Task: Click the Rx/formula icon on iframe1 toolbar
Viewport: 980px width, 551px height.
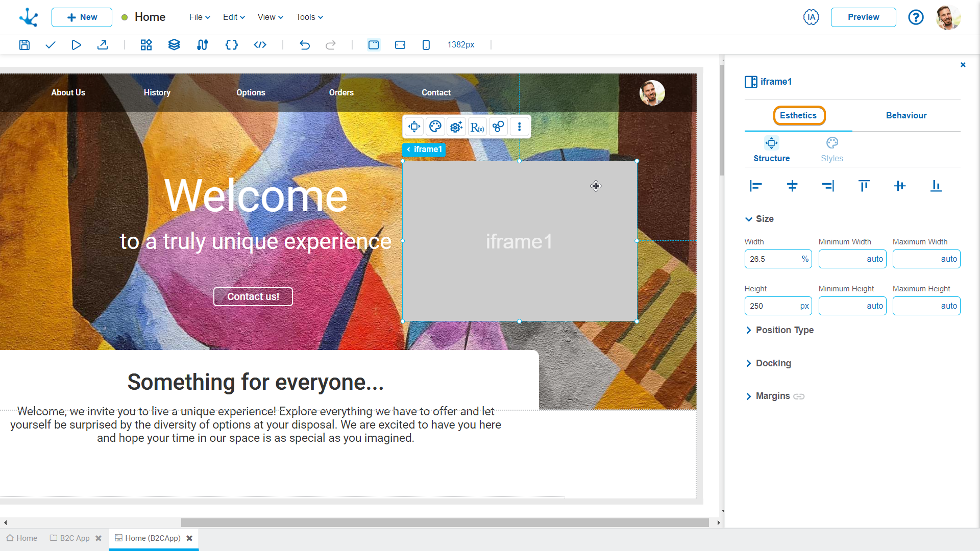Action: coord(477,127)
